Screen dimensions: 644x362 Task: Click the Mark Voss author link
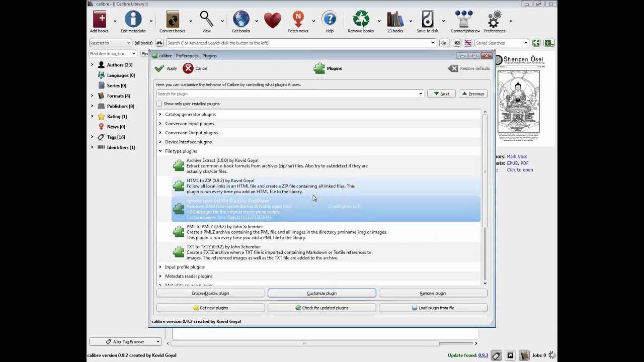(x=517, y=156)
